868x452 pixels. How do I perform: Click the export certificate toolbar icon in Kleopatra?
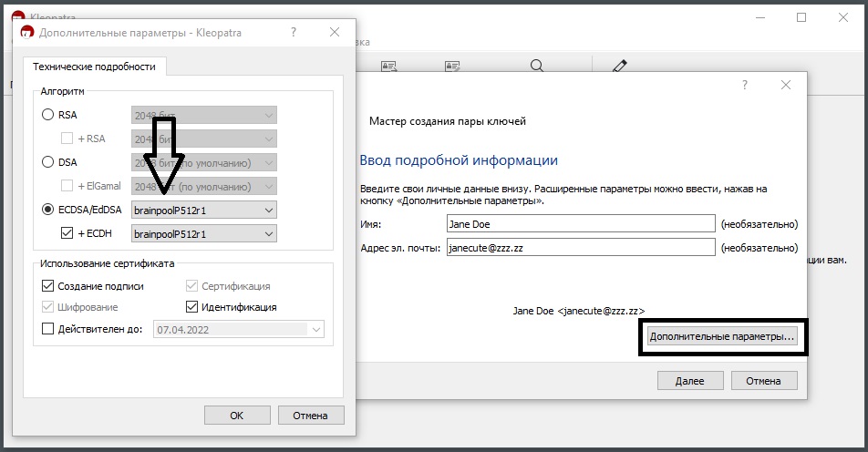coord(389,67)
